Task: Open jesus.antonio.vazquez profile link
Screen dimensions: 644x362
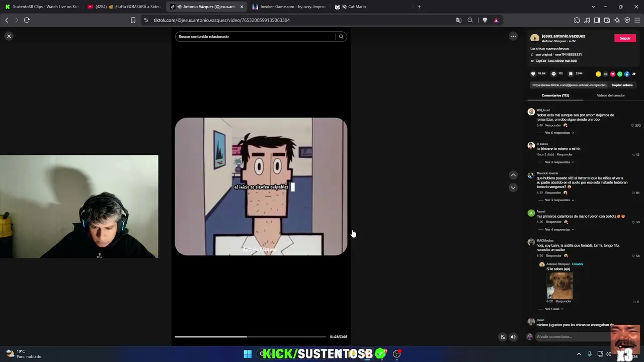Action: (563, 36)
